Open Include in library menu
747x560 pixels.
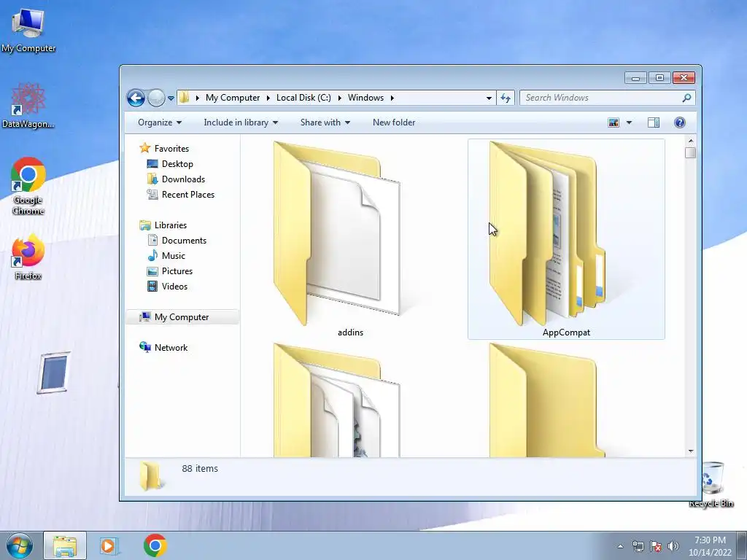[241, 122]
